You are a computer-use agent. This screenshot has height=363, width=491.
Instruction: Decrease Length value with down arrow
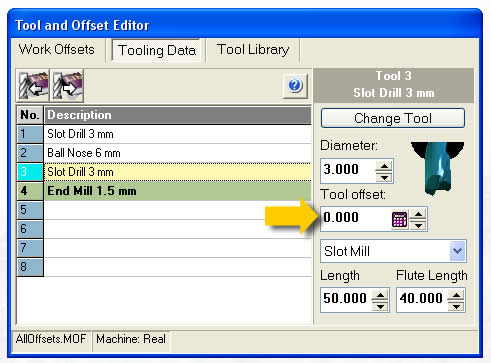[380, 306]
